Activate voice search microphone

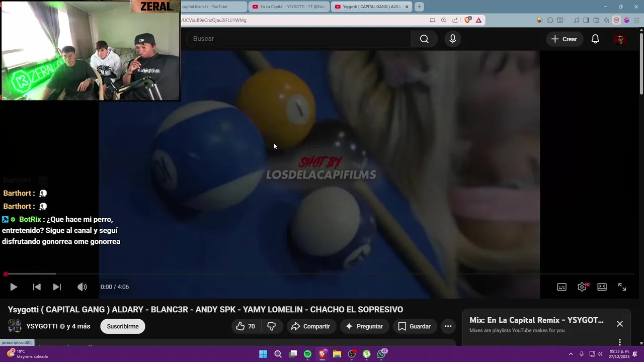point(453,39)
